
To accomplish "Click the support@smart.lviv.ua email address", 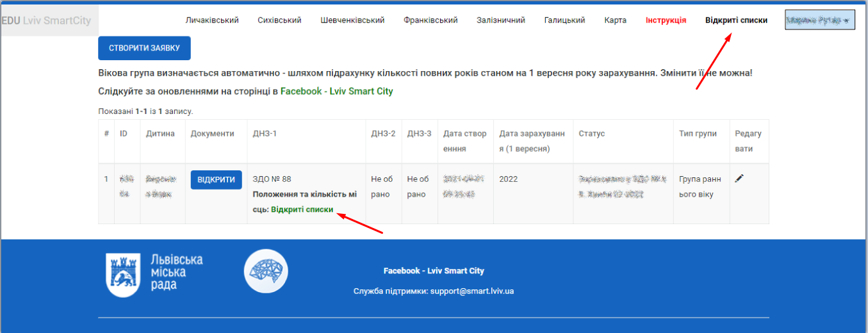I will (471, 291).
